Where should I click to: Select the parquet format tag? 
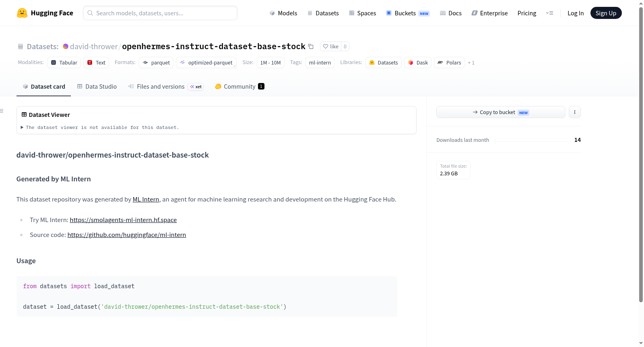point(156,62)
